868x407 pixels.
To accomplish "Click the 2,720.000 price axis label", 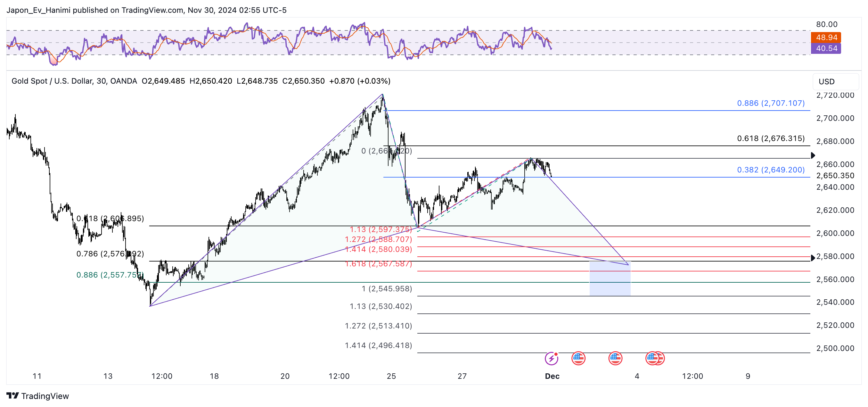I will 835,96.
